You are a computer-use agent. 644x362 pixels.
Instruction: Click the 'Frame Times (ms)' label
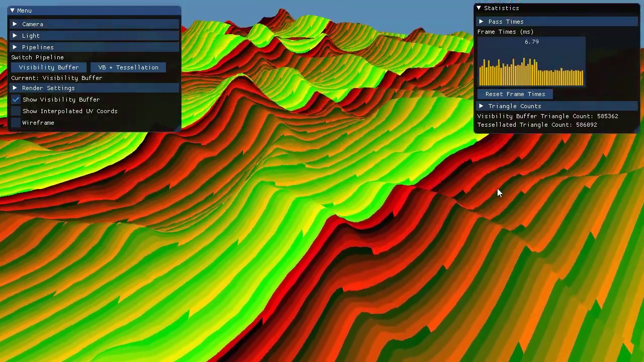(506, 32)
